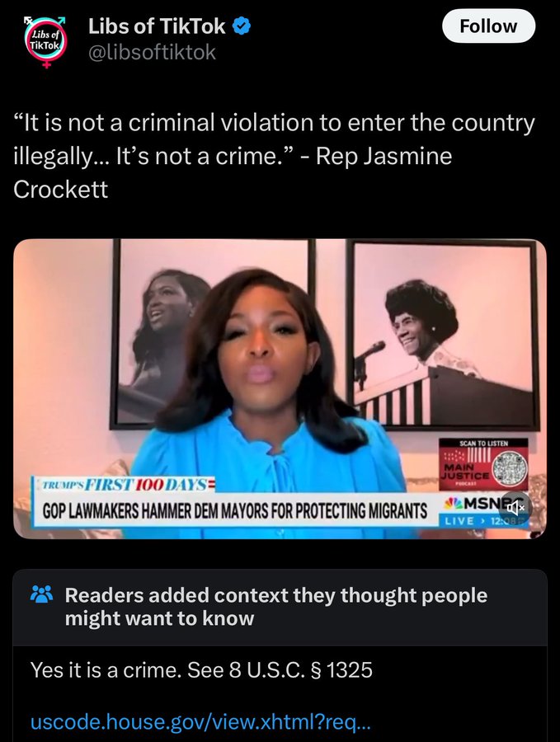Select the note text citing 8 U.S.C. § 1325
Viewport: 560px width, 742px height.
point(201,669)
